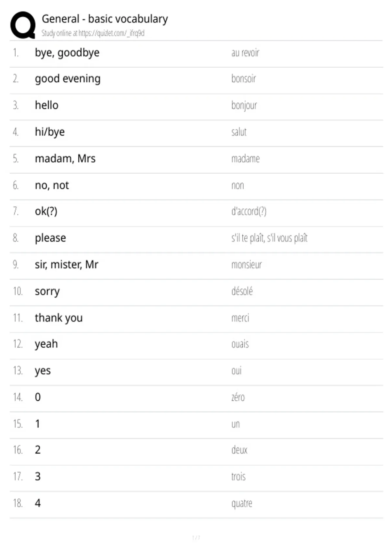Click the definition 'd'accord(?)'
This screenshot has width=392, height=556.
pos(249,212)
